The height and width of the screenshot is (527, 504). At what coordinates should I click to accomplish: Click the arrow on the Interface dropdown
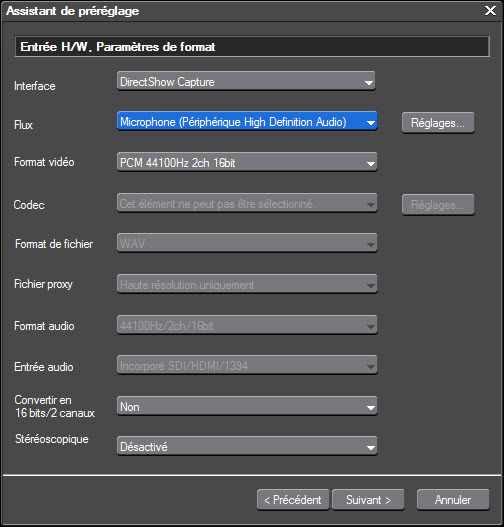[x=369, y=82]
